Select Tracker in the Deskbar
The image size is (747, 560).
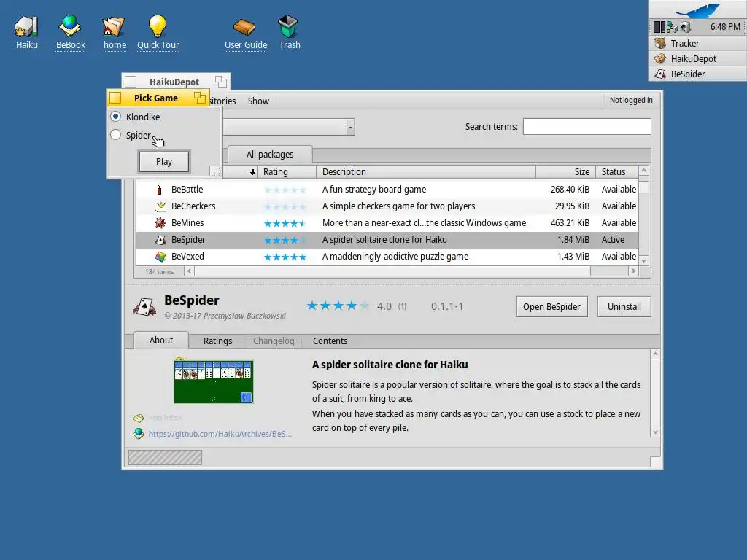[697, 43]
